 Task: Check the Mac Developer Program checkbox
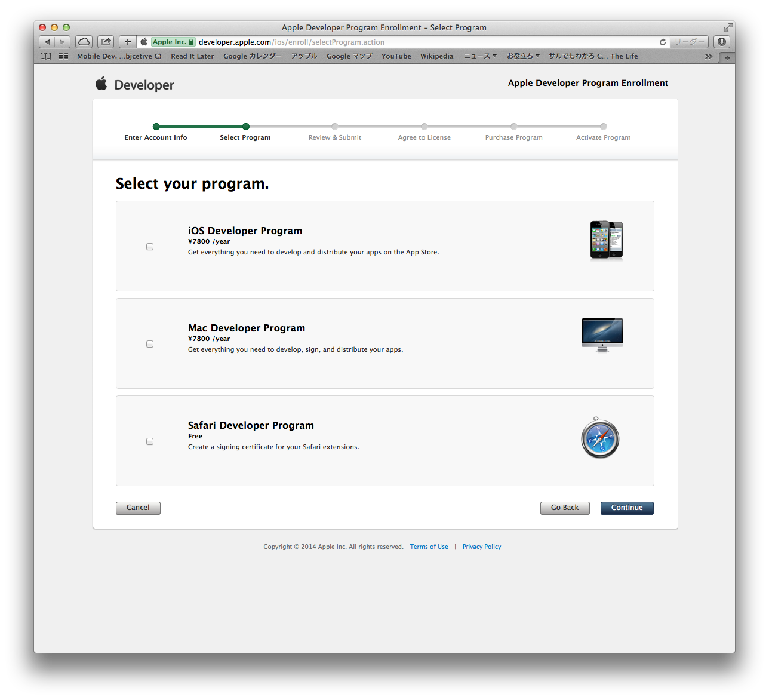tap(150, 344)
